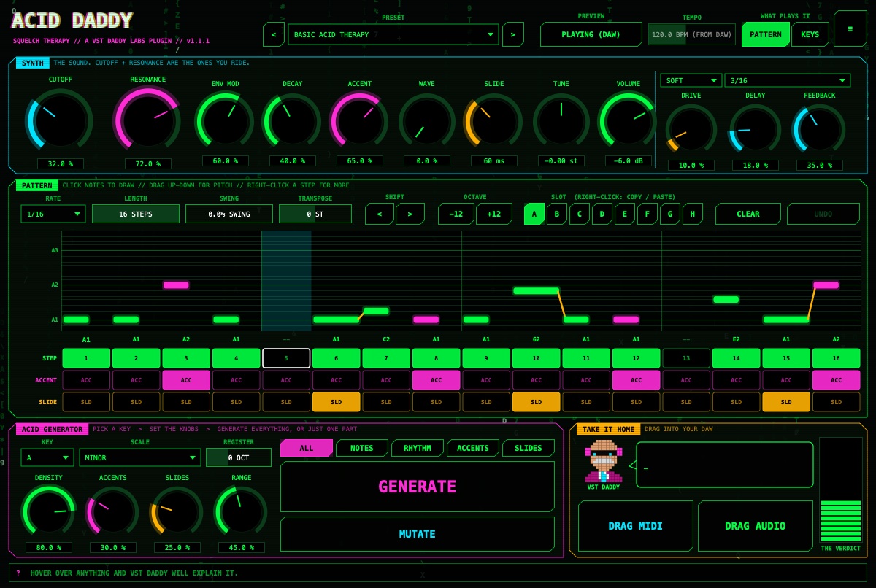Toggle step 5 on

coord(286,358)
